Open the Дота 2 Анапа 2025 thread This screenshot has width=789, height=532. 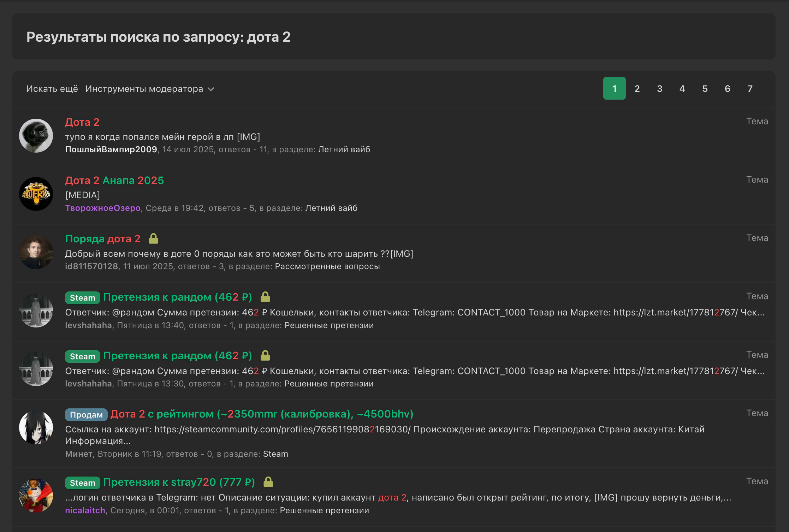click(x=114, y=181)
